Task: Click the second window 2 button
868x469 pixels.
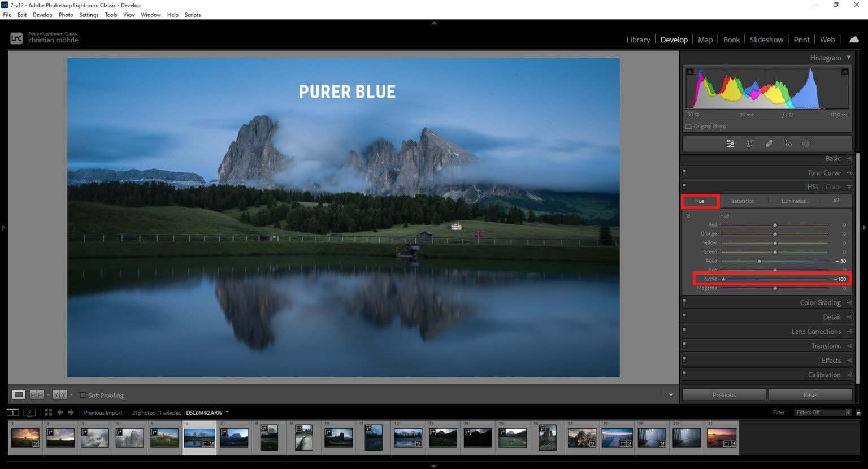Action: 30,412
